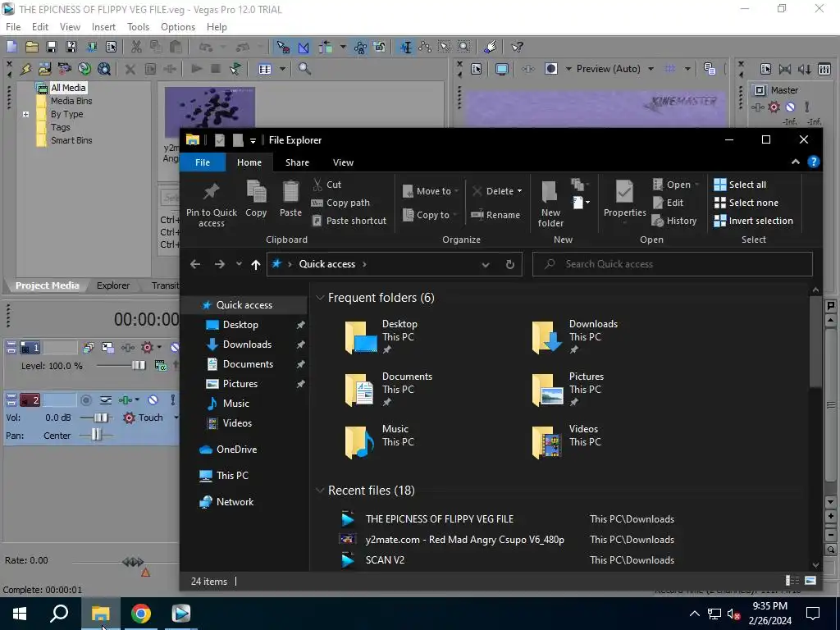Click Capture Video camera icon

64,69
